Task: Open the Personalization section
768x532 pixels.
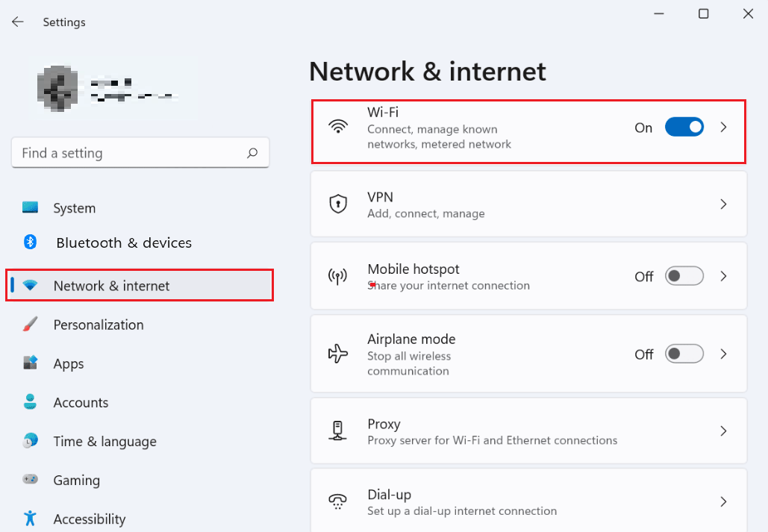Action: pyautogui.click(x=99, y=325)
